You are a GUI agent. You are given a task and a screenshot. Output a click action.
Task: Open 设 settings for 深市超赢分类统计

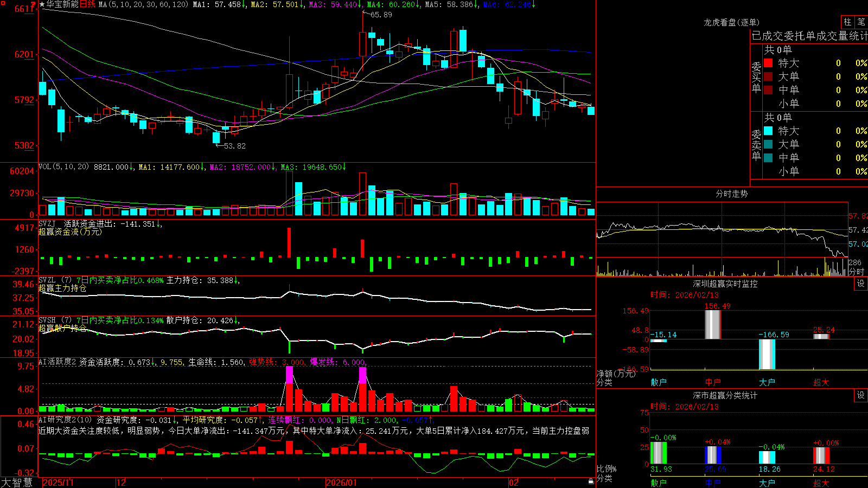[861, 395]
